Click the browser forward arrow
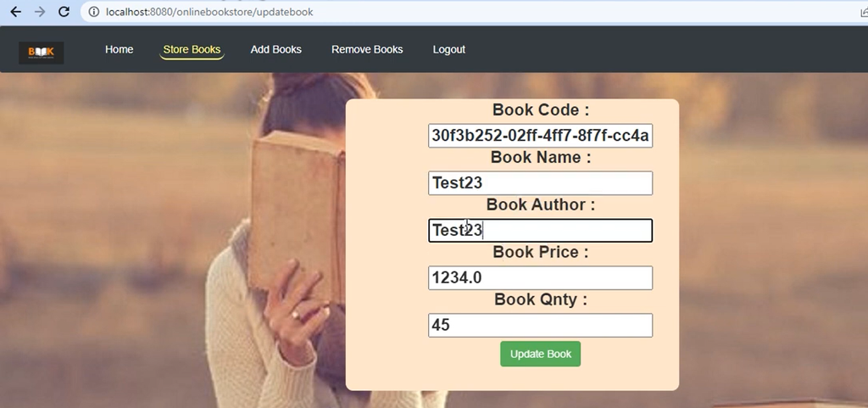868x408 pixels. point(40,12)
